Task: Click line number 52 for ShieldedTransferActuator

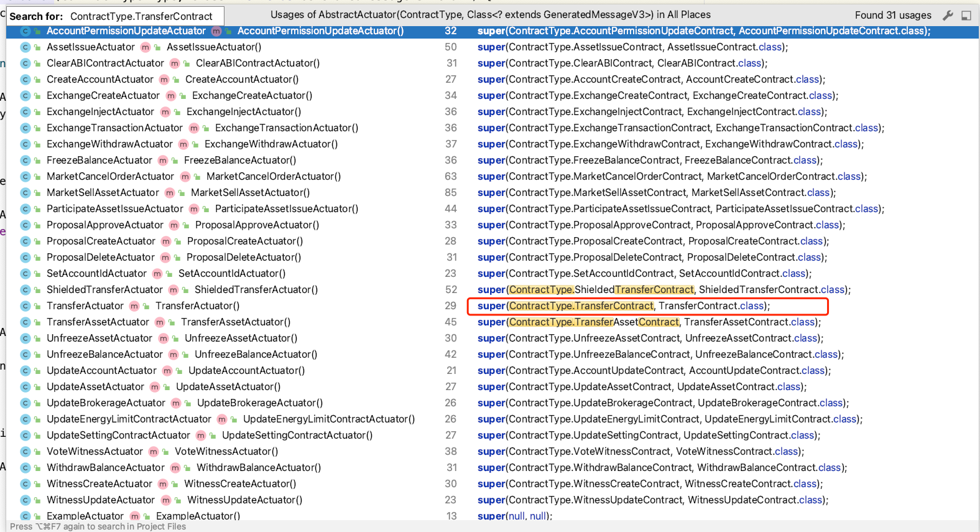Action: pos(451,289)
